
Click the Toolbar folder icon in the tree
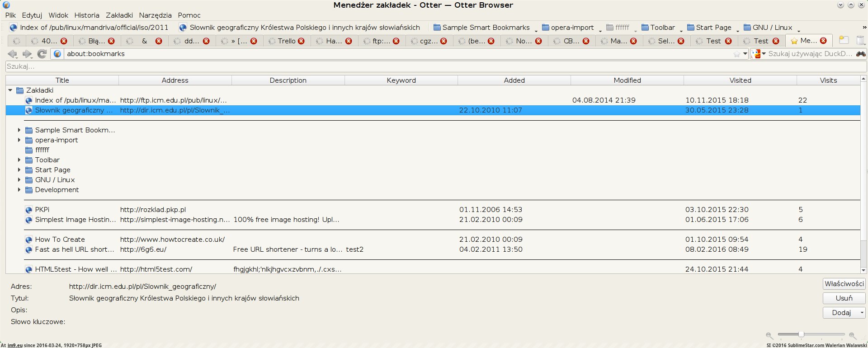29,160
